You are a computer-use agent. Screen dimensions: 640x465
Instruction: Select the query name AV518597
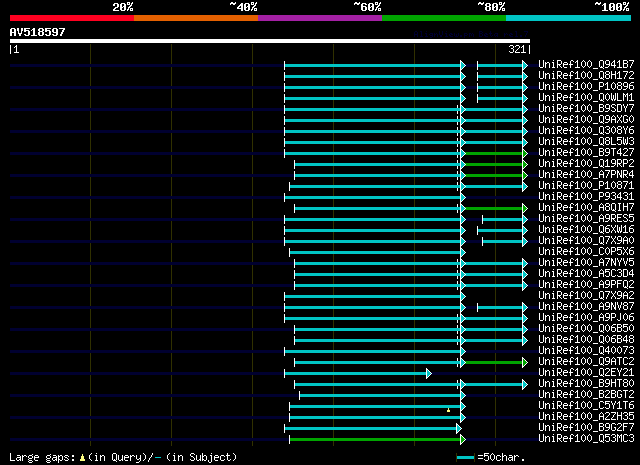pos(37,32)
